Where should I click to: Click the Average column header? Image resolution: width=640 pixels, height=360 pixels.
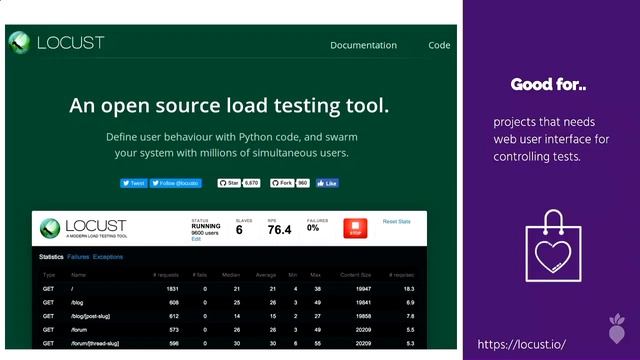pos(266,275)
